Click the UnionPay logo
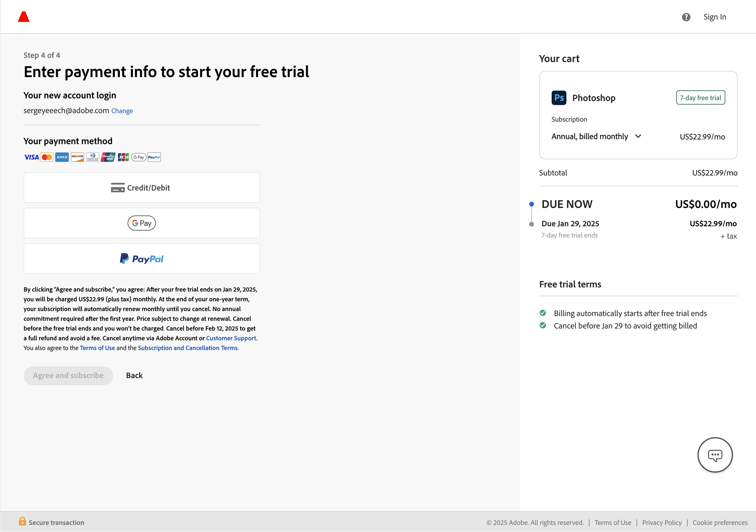 pos(108,157)
